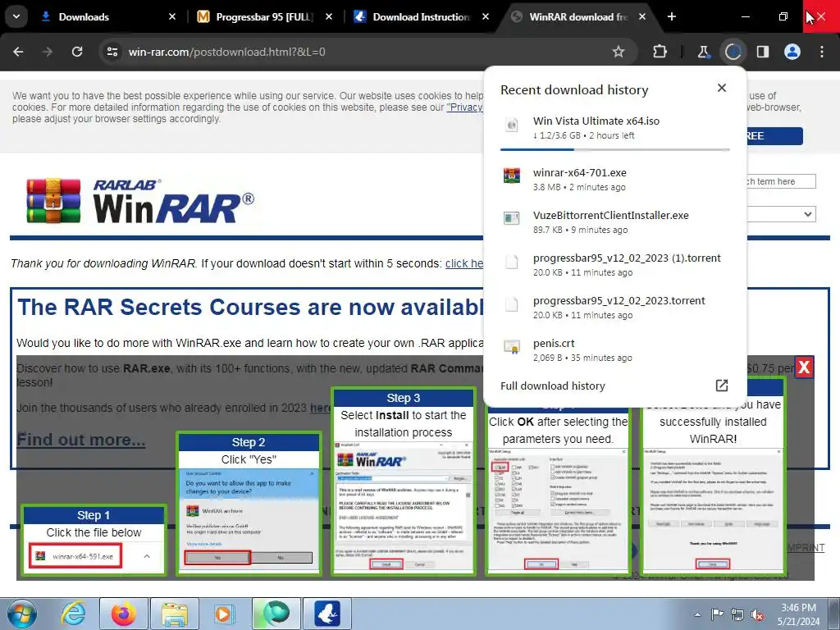The image size is (840, 630).
Task: Show hidden system tray icons
Action: click(x=697, y=614)
